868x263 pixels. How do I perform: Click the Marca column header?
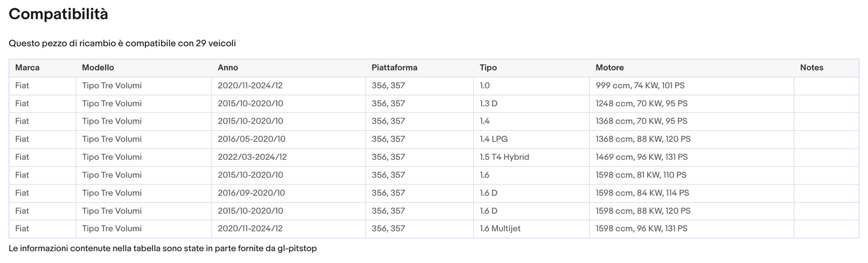[x=27, y=68]
